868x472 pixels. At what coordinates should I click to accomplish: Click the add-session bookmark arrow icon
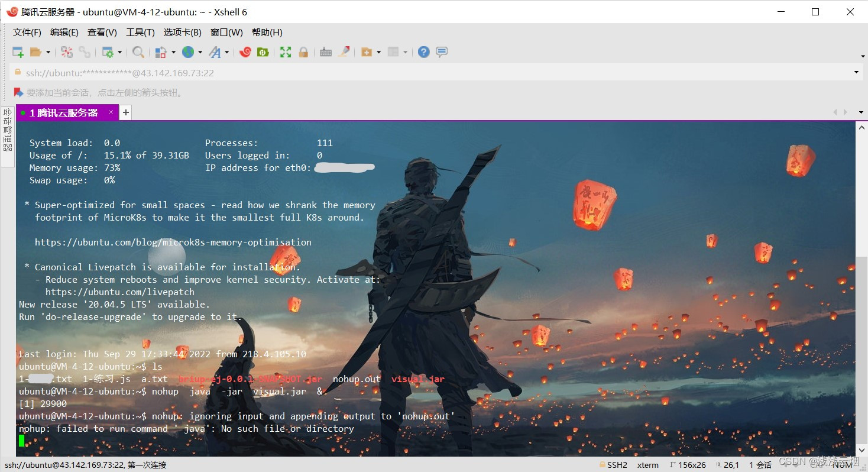point(18,92)
